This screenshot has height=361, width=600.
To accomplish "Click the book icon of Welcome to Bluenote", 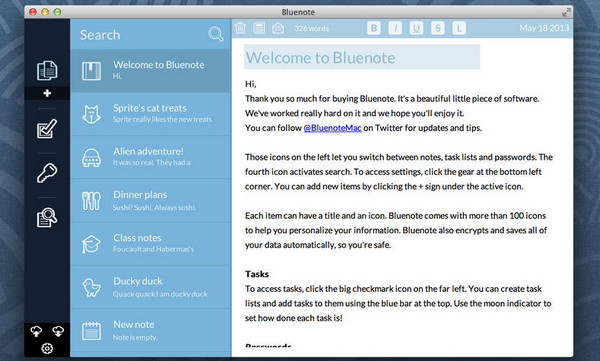I will coord(91,71).
